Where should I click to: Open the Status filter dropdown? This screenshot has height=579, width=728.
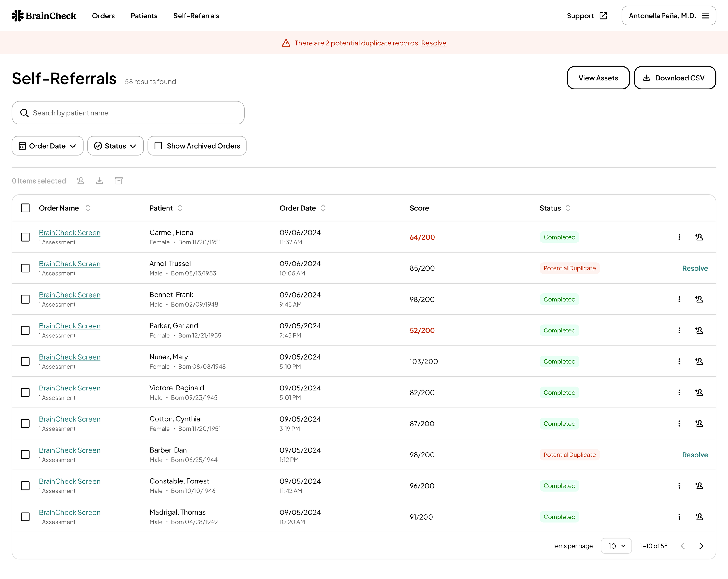115,146
